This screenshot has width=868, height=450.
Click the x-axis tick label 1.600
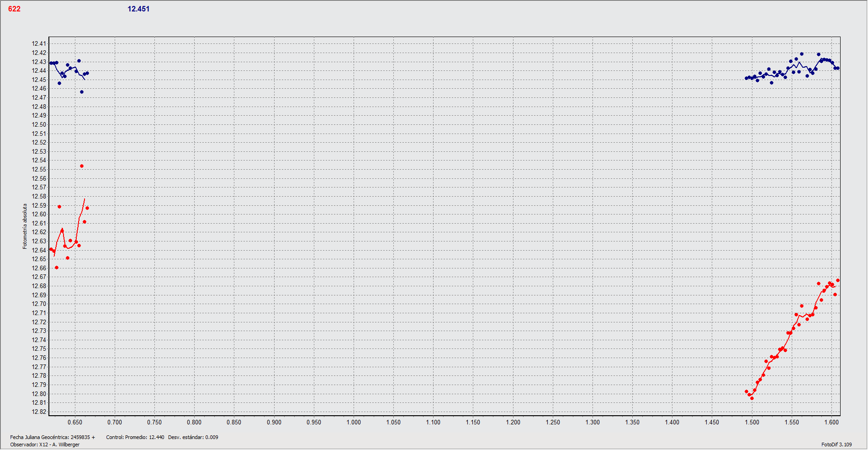[x=831, y=422]
